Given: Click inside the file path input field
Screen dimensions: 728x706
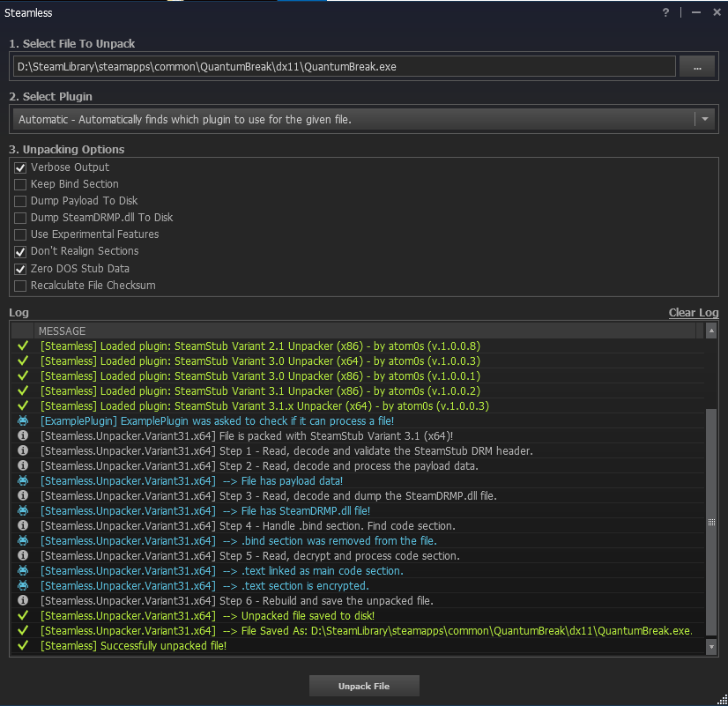Looking at the screenshot, I should 344,66.
